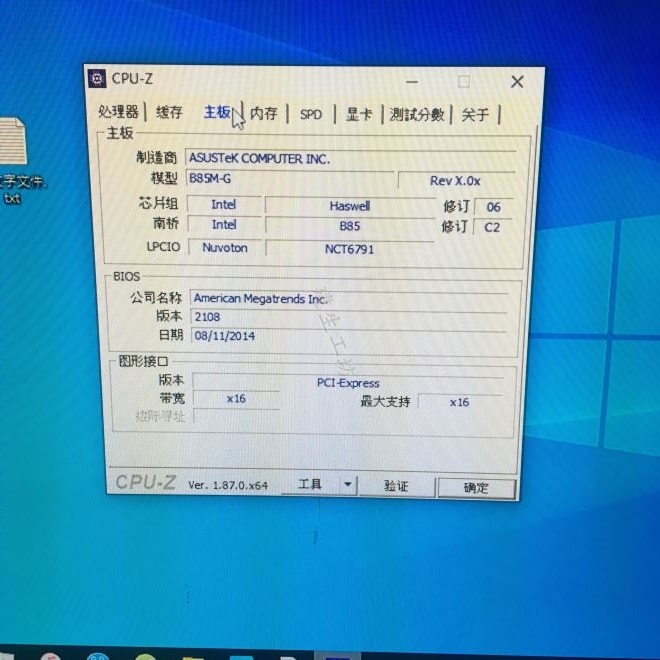
Task: Click the 确定 (OK) button
Action: pyautogui.click(x=476, y=488)
